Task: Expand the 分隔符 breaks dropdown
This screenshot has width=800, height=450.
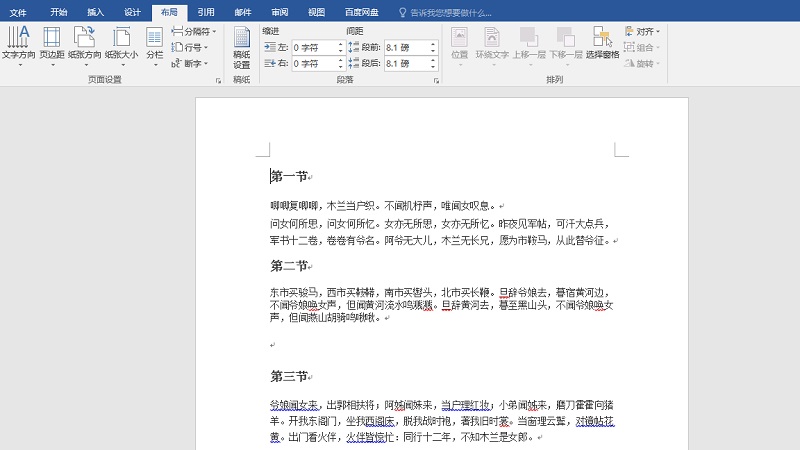Action: point(193,31)
